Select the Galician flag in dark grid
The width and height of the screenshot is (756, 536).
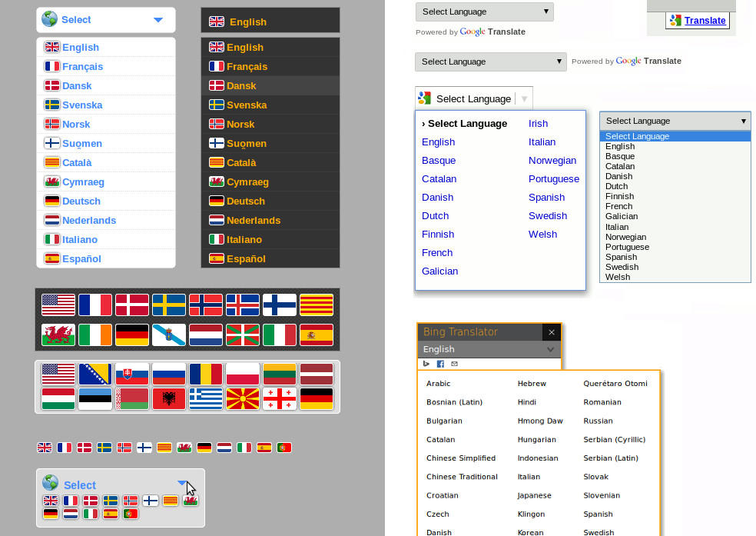click(x=169, y=335)
